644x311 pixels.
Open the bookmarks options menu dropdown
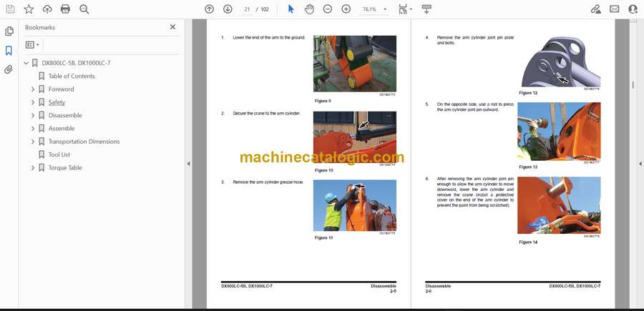click(33, 44)
